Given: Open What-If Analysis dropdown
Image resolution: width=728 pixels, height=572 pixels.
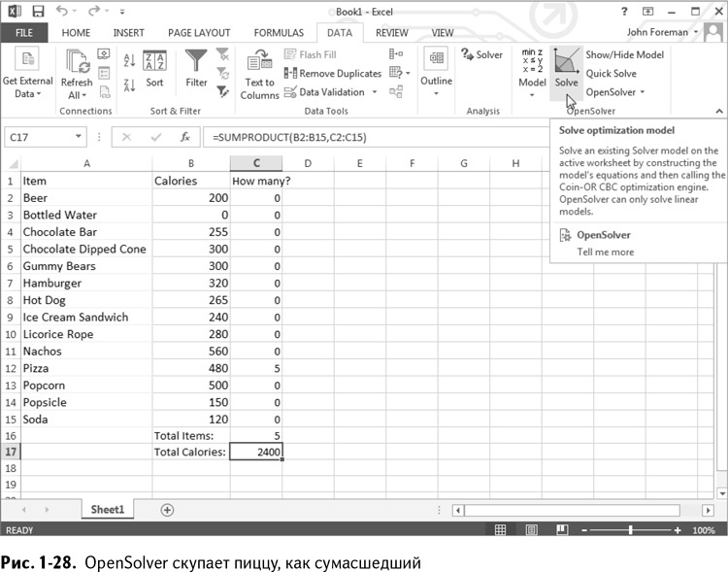Looking at the screenshot, I should pos(400,73).
